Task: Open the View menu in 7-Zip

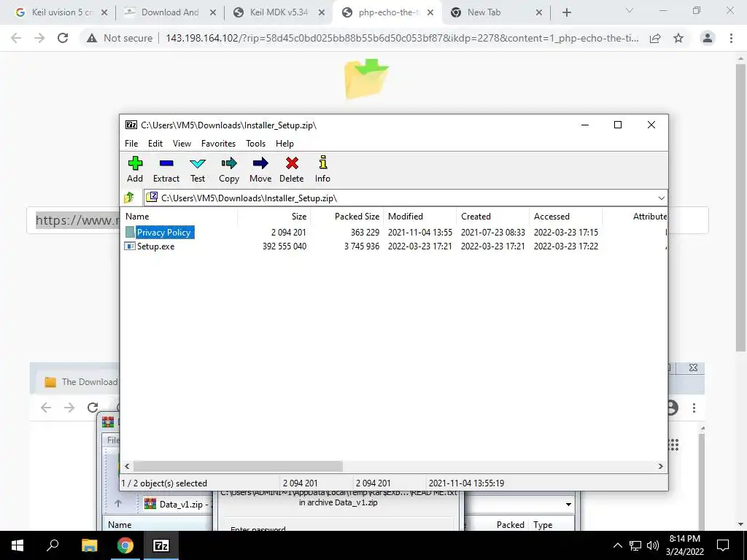Action: [x=182, y=144]
